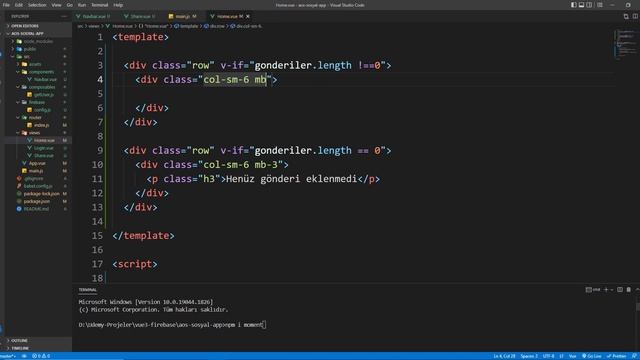Image resolution: width=640 pixels, height=360 pixels.
Task: Open index.js under router folder
Action: coord(41,125)
